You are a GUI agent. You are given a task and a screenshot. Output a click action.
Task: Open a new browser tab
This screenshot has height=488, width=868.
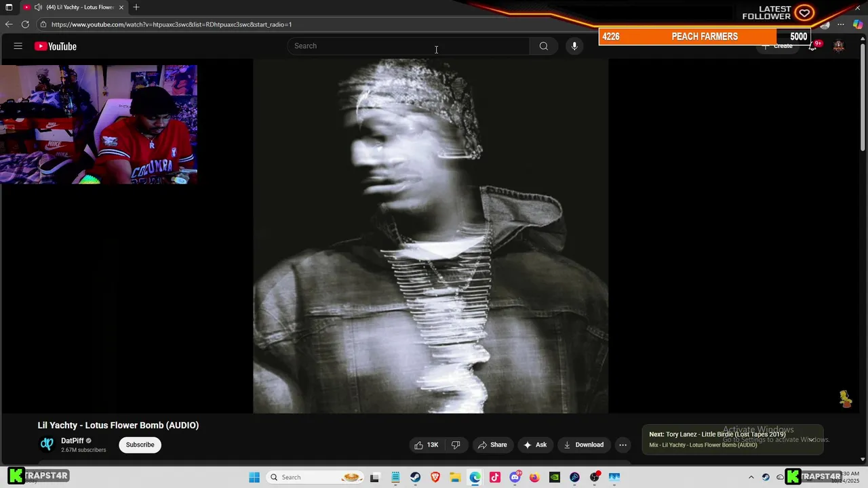[x=136, y=7]
